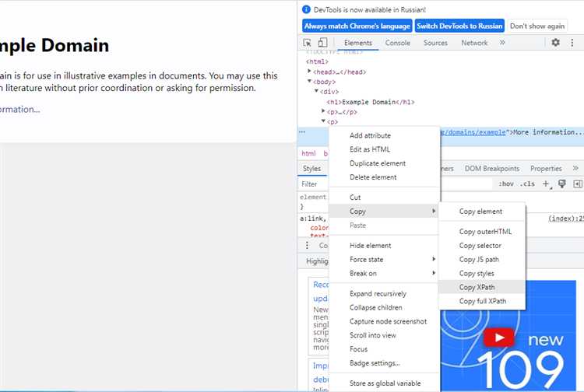584x392 pixels.
Task: Select Copy outerHTML
Action: coord(482,232)
